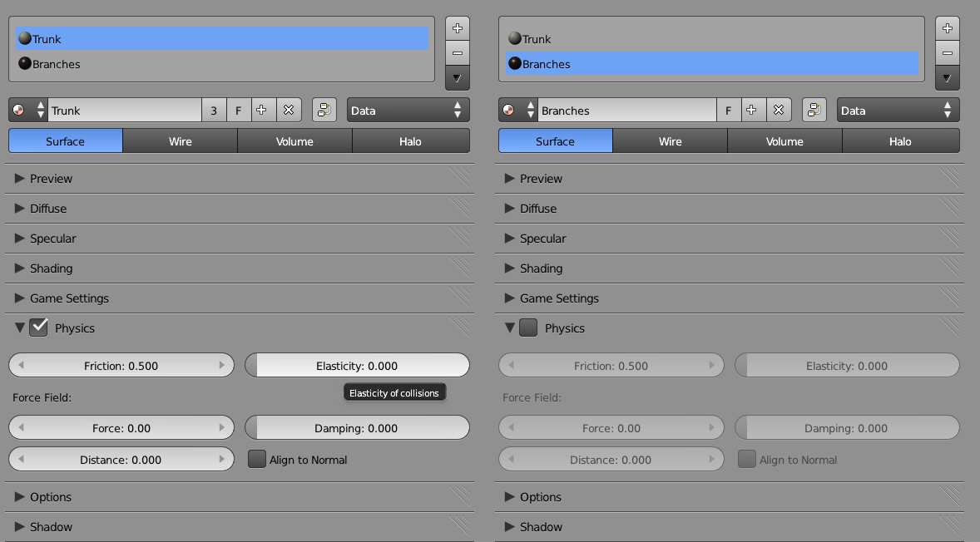Image resolution: width=980 pixels, height=542 pixels.
Task: Open the Data link dropdown for Branches
Action: coord(898,109)
